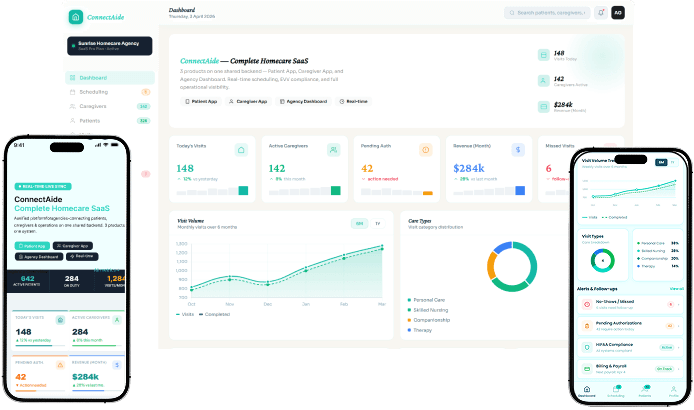Screen dimensions: 694x410
Task: Open Scheduling in the desktop sidebar
Action: coord(110,92)
